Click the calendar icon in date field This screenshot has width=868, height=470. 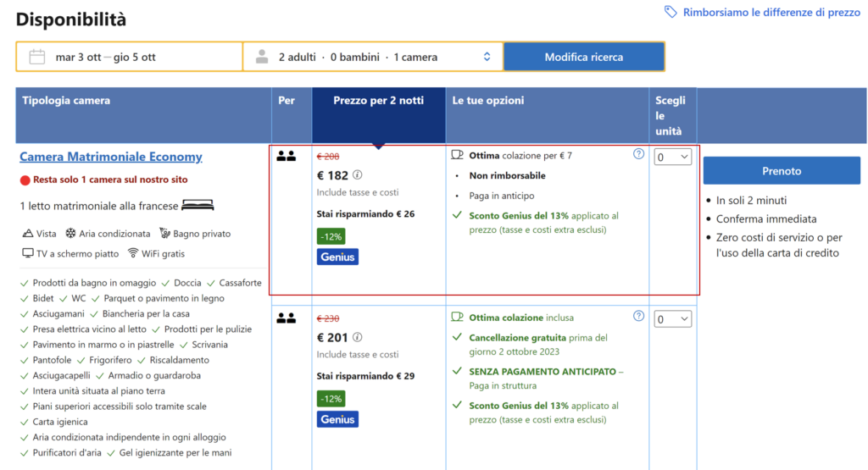[x=36, y=57]
